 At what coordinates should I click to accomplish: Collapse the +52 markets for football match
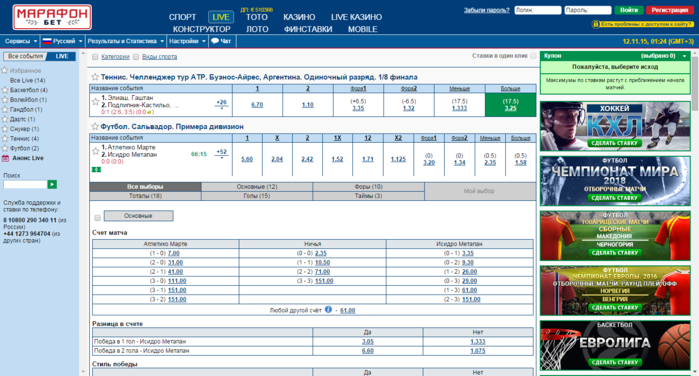point(222,153)
